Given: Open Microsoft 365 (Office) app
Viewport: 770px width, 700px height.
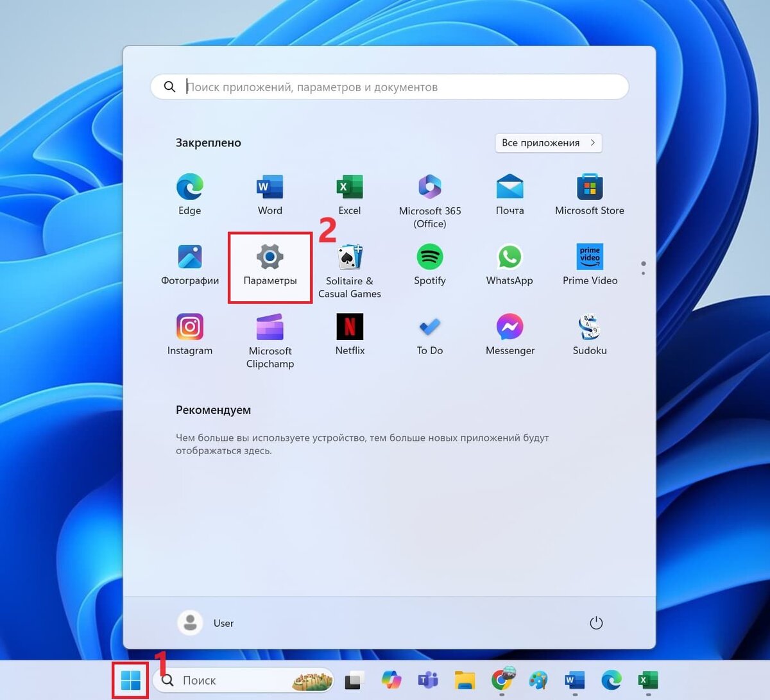Looking at the screenshot, I should [430, 201].
